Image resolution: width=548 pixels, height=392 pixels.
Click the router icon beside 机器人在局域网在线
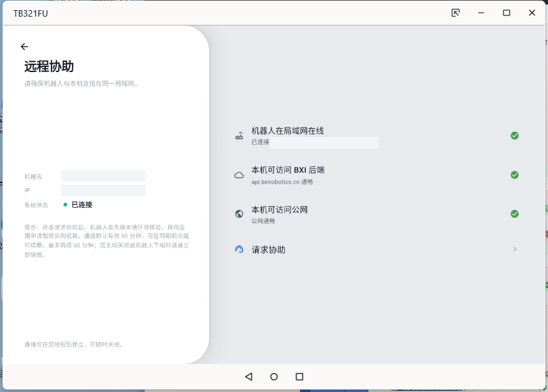tap(239, 136)
